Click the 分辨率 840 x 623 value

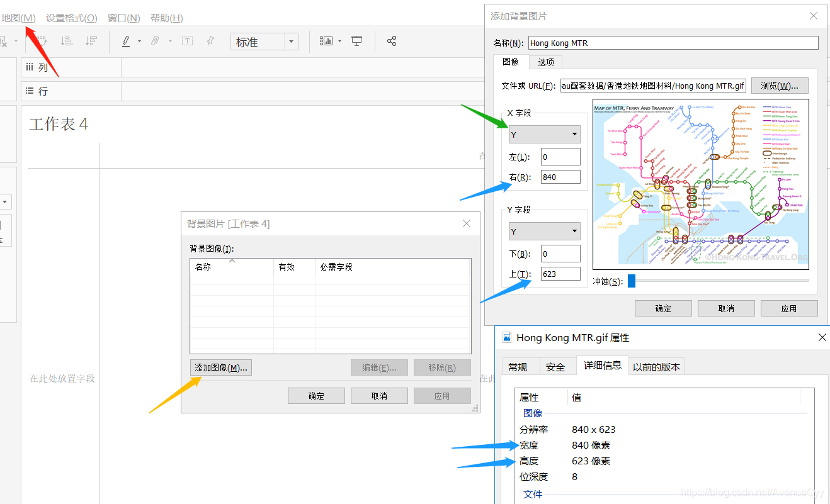594,429
